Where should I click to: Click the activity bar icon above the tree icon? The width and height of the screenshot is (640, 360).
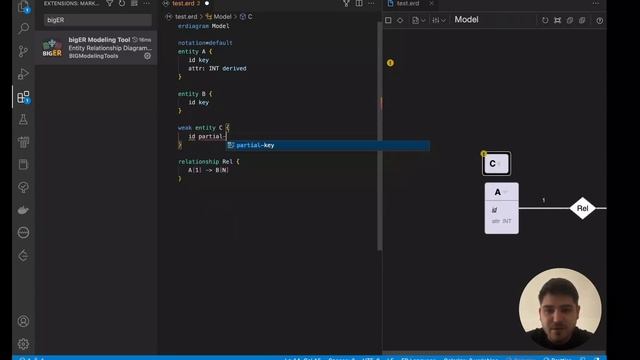pos(23,164)
